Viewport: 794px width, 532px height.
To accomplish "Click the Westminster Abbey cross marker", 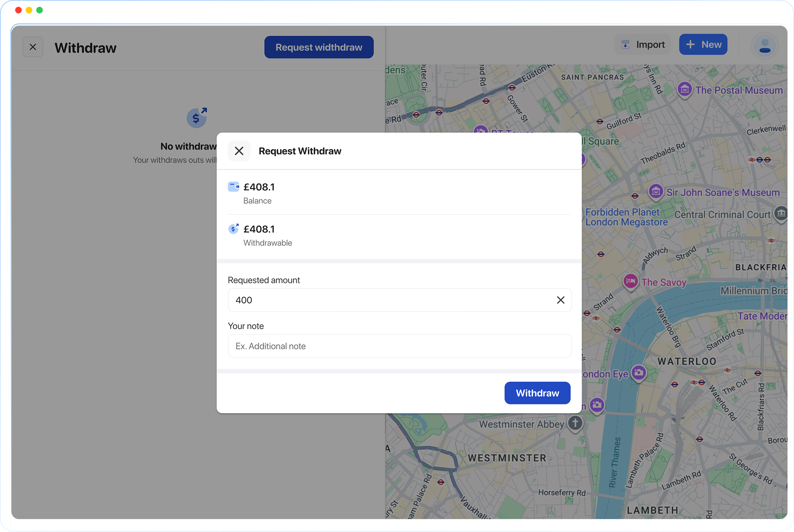I will pos(575,424).
